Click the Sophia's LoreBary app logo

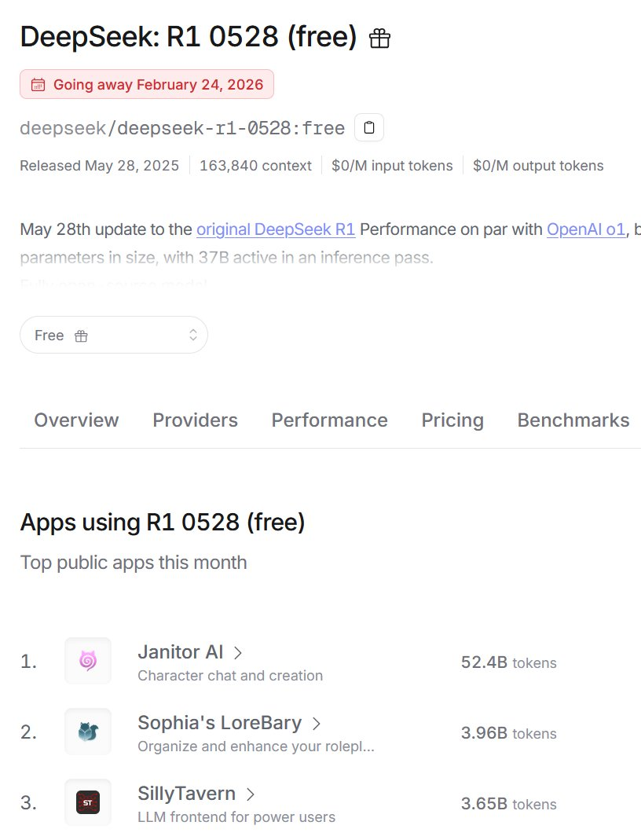88,732
